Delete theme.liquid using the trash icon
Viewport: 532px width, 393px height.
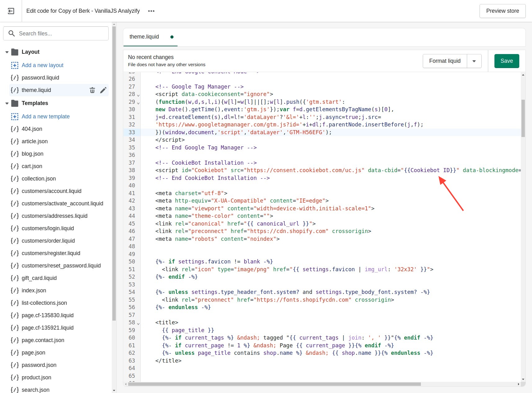[x=92, y=90]
